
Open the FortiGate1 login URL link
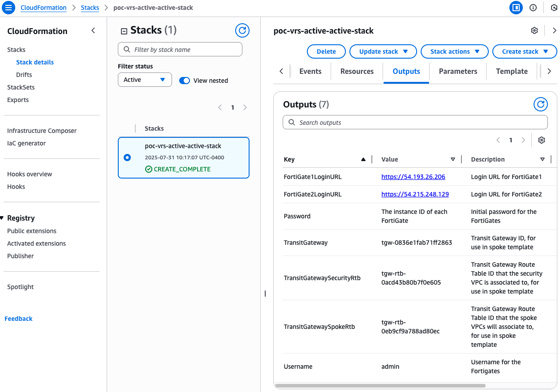tap(413, 177)
